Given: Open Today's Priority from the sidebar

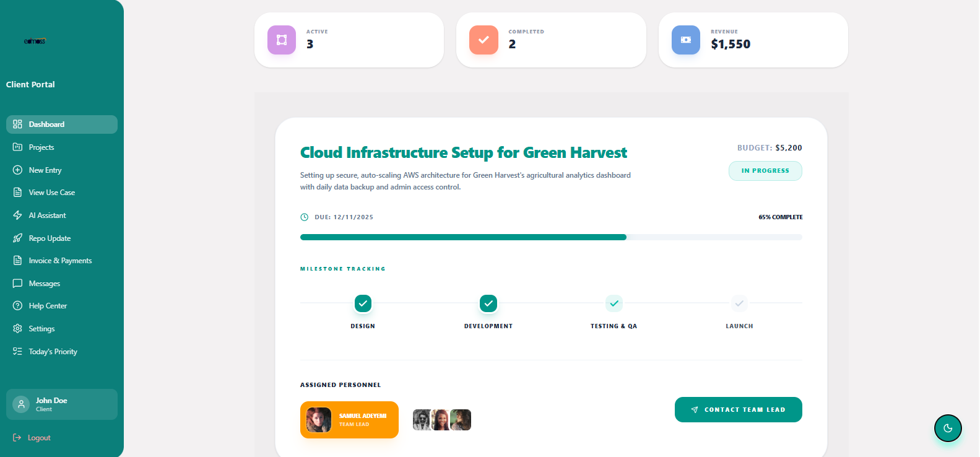Looking at the screenshot, I should 62,351.
